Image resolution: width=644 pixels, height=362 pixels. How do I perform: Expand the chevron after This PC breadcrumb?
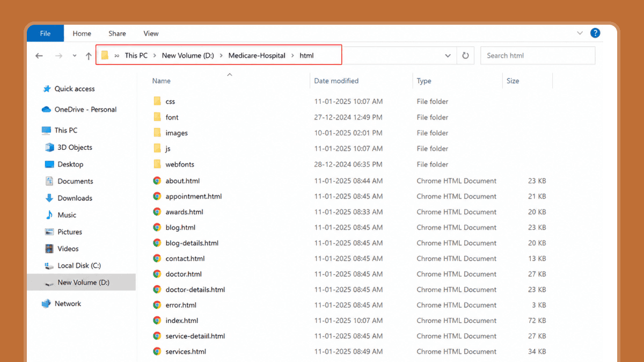(155, 55)
